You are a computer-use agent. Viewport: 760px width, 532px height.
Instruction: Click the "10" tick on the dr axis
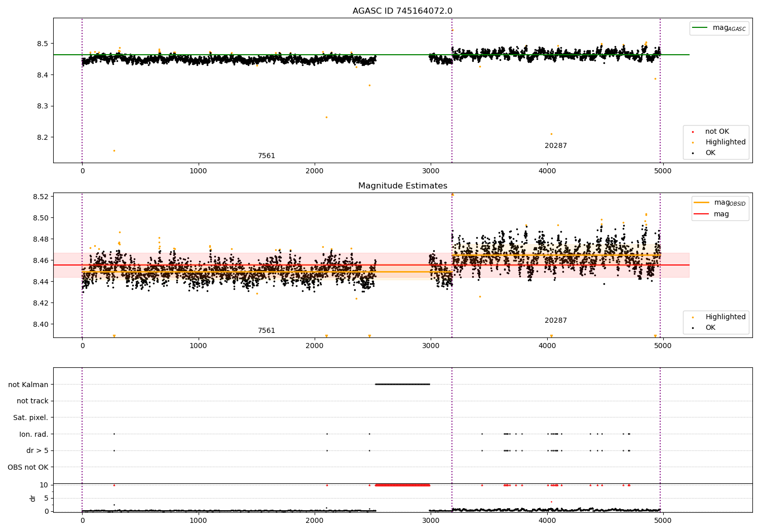[x=44, y=485]
